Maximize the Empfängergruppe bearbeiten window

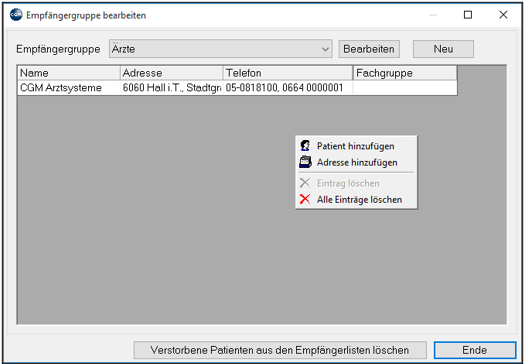[x=468, y=15]
